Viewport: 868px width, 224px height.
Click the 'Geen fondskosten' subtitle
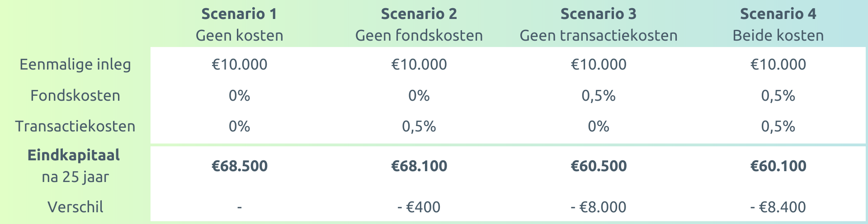point(419,36)
